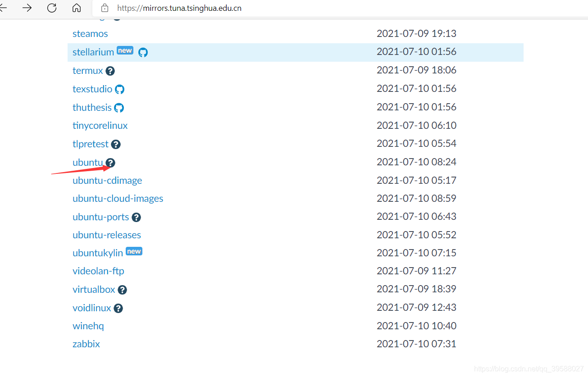Screen dimensions: 588x377
Task: Reload the page with refresh icon
Action: tap(52, 8)
